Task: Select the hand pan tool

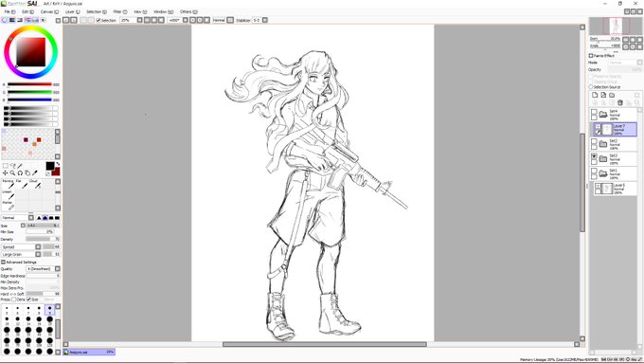Action: click(x=27, y=173)
